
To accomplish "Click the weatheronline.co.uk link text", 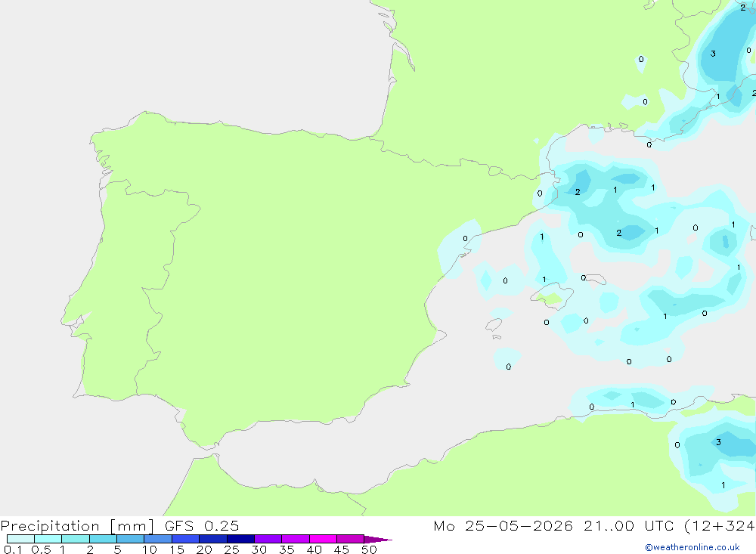I will point(692,547).
